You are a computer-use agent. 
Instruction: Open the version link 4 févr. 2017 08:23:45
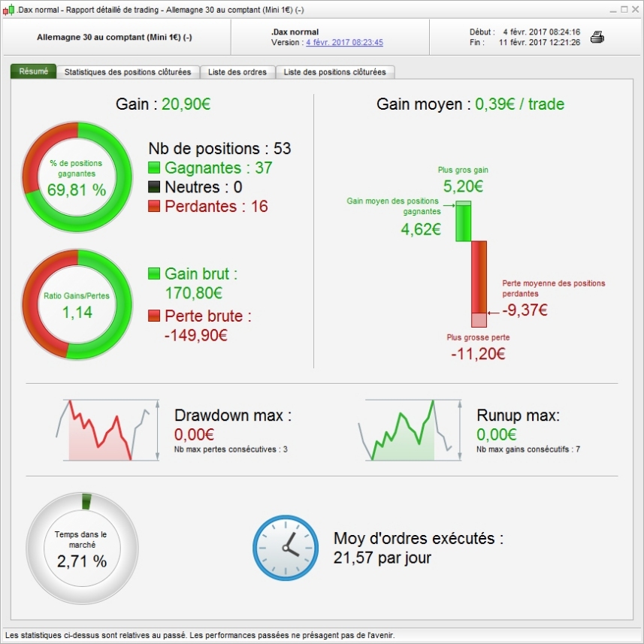(x=344, y=42)
